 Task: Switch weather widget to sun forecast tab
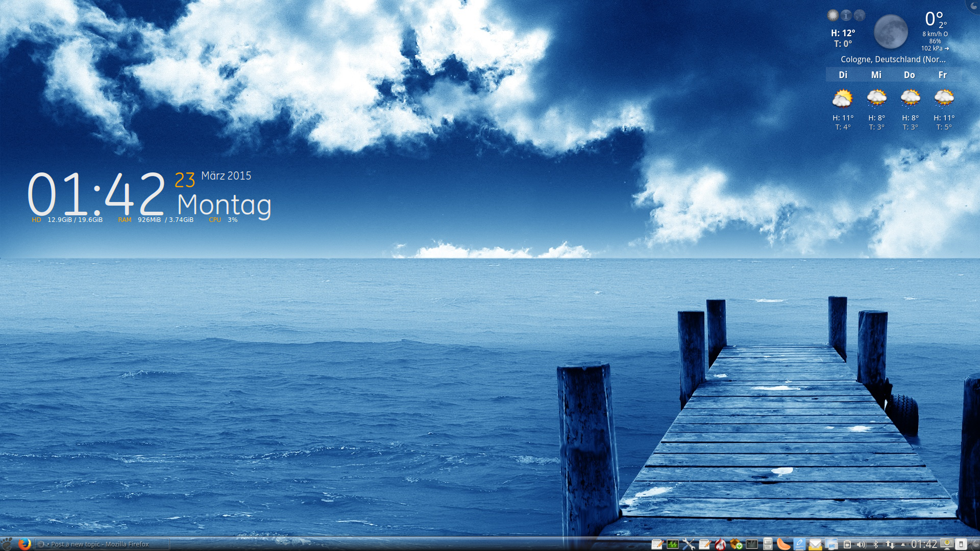(x=832, y=15)
